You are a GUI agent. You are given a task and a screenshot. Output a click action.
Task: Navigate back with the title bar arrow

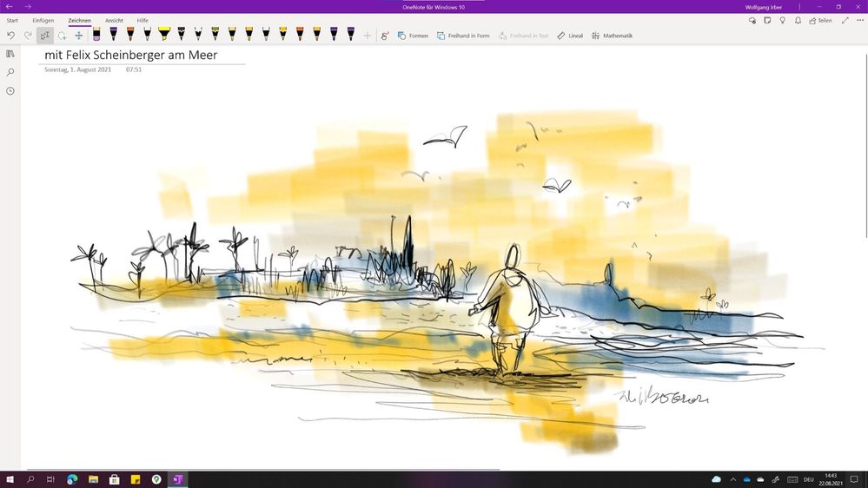pos(10,7)
